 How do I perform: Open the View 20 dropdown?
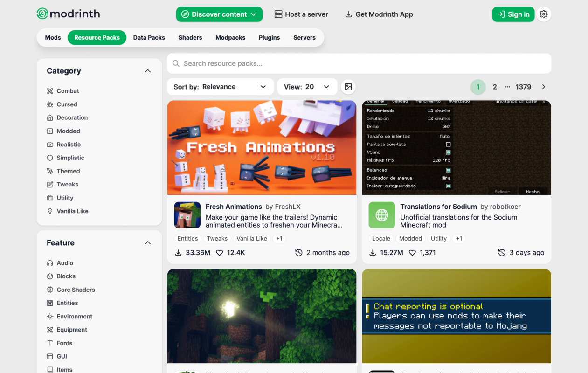[x=307, y=87]
